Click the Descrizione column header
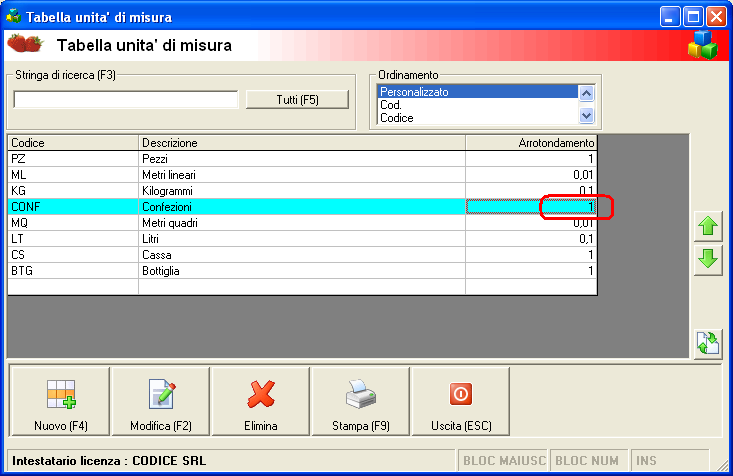 [x=302, y=143]
